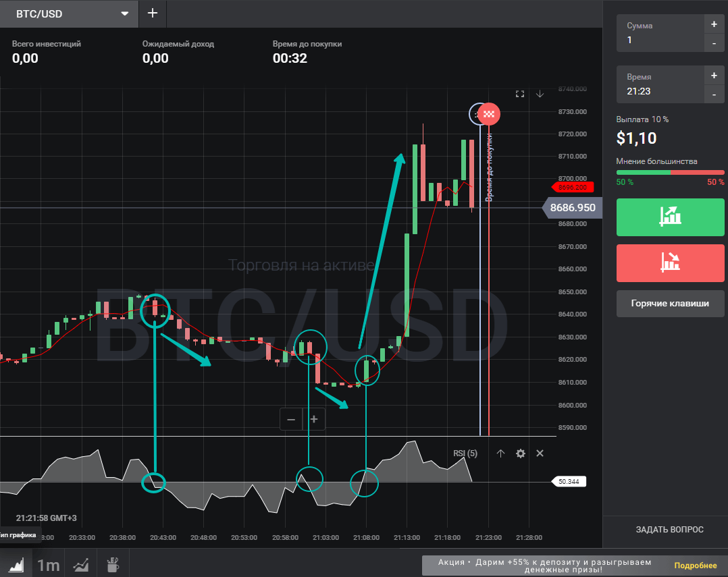Select the area chart type icon
The image size is (728, 577).
[x=15, y=564]
